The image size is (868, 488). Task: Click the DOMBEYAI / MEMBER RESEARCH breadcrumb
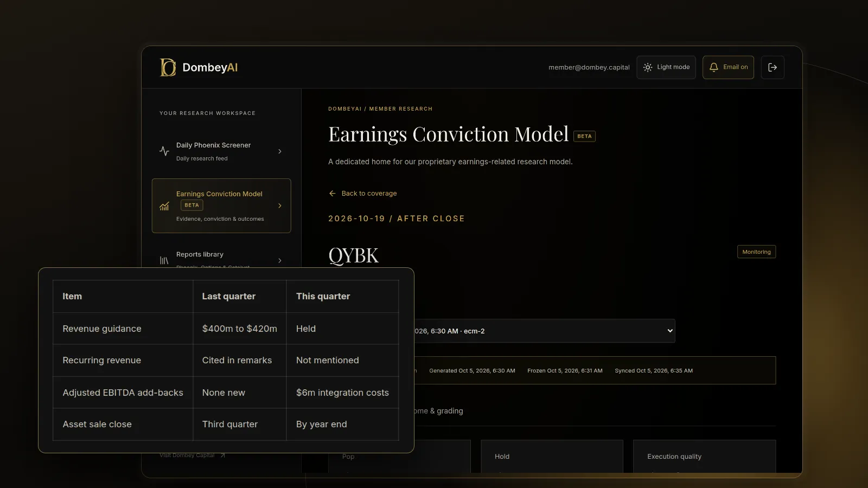380,109
